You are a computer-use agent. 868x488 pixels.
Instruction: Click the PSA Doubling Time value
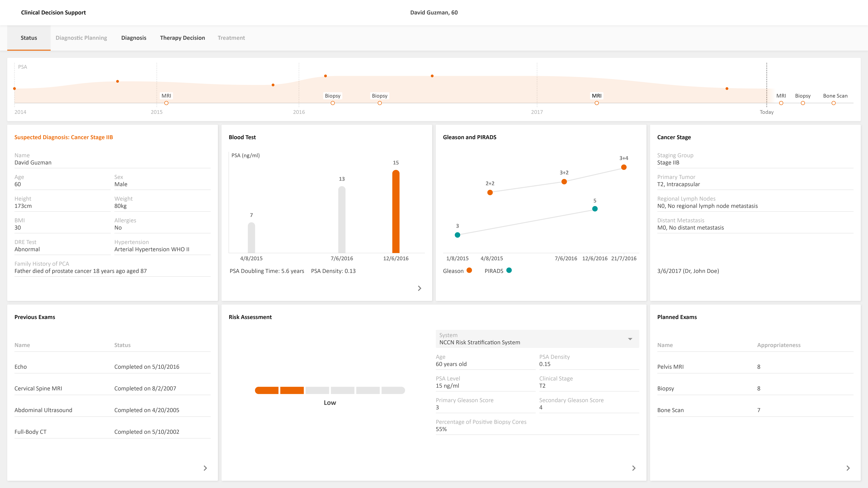267,271
